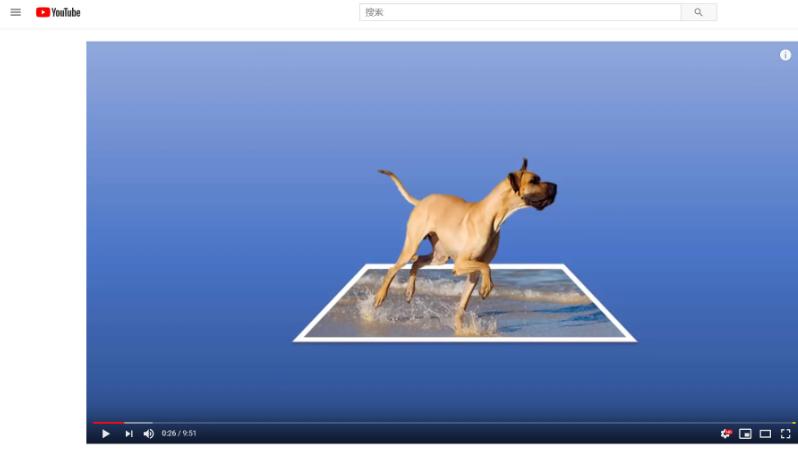Screen dimensions: 798x449
Task: Enable miniplayer mode
Action: (x=745, y=434)
